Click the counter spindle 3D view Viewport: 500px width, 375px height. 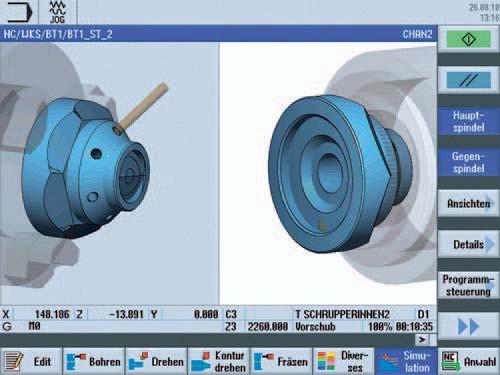coord(328,173)
